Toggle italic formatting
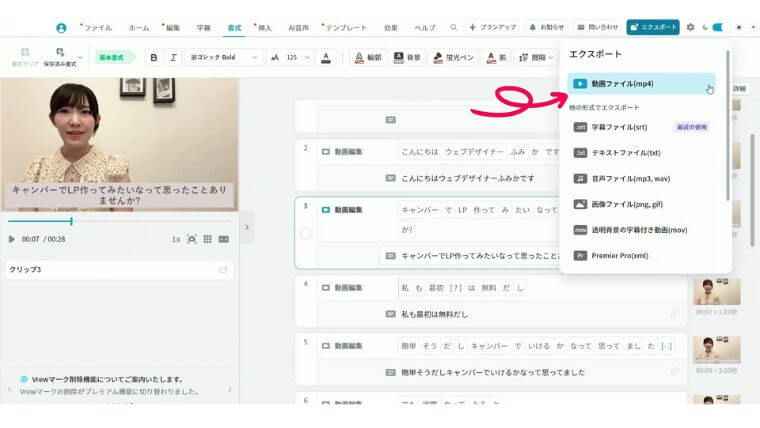 [173, 57]
